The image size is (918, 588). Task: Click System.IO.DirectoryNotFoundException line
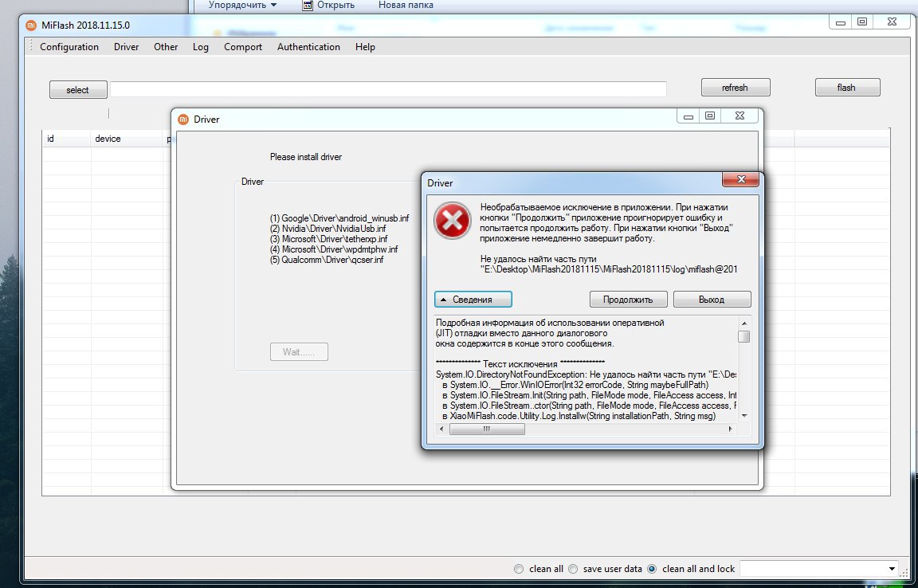point(586,374)
